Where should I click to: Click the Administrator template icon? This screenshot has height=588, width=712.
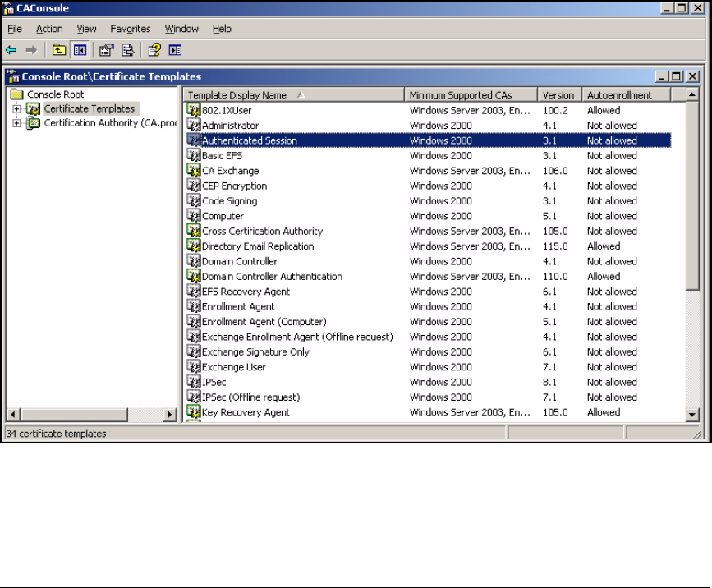pyautogui.click(x=194, y=125)
